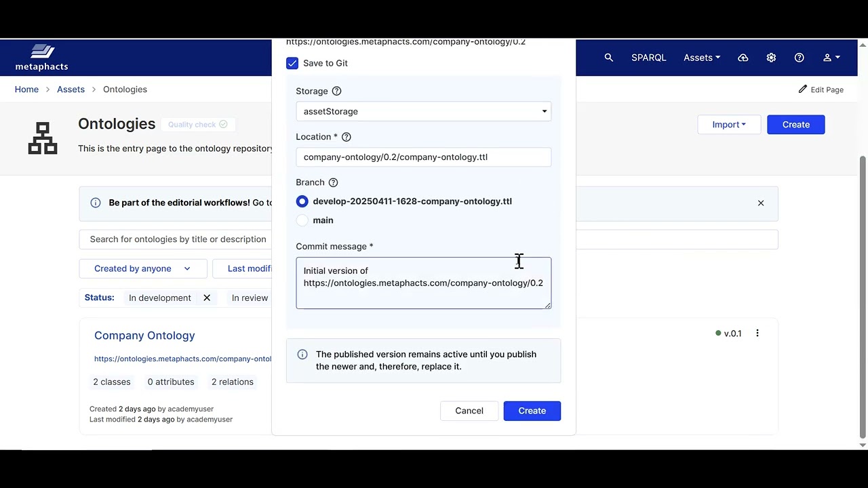Click the Quality check badge
The height and width of the screenshot is (488, 868).
tap(198, 124)
